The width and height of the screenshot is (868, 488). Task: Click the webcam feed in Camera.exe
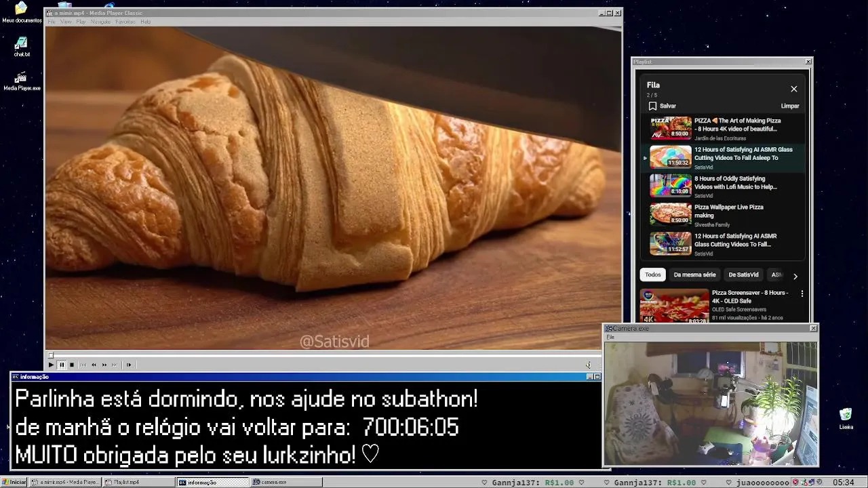[711, 403]
